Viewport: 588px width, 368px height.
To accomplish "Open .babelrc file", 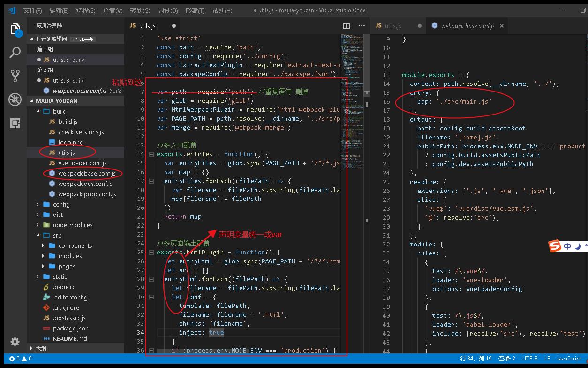I will (x=75, y=287).
